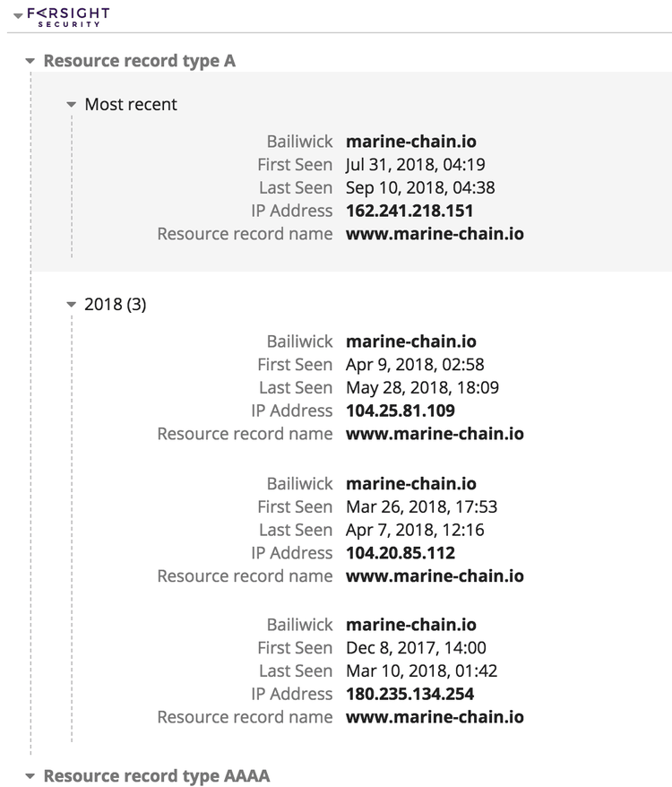Select the Resource record type A heading
The width and height of the screenshot is (672, 787).
(139, 61)
